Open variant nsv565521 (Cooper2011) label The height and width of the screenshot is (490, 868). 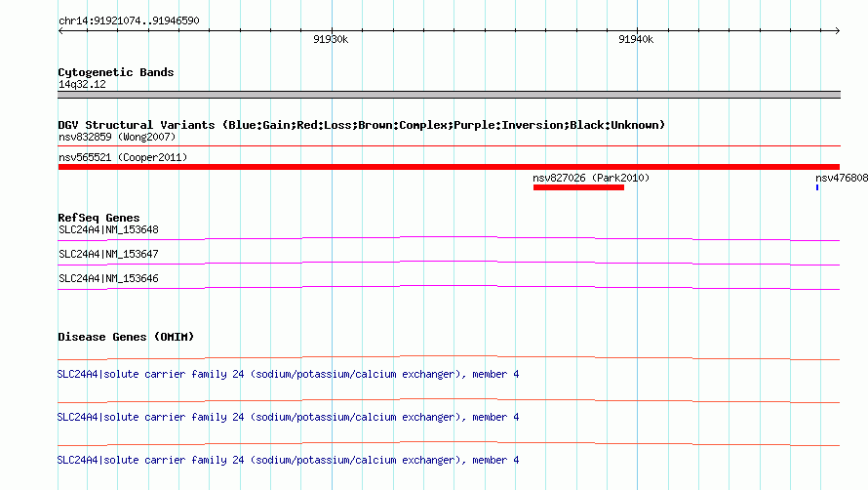[123, 157]
